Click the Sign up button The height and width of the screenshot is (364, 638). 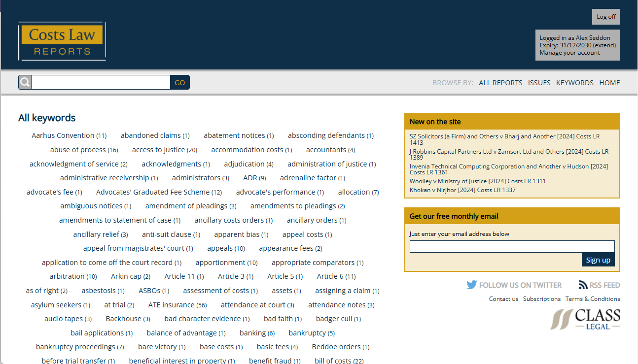pyautogui.click(x=598, y=260)
